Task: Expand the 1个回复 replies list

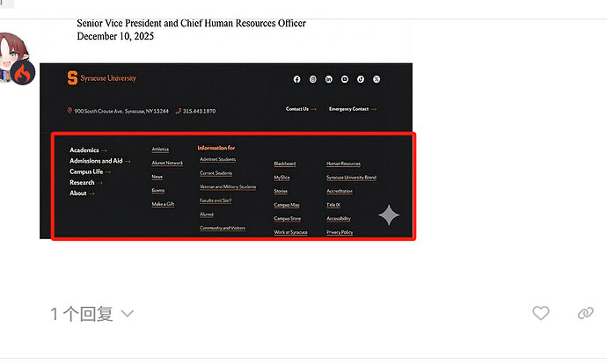Action: coord(91,314)
